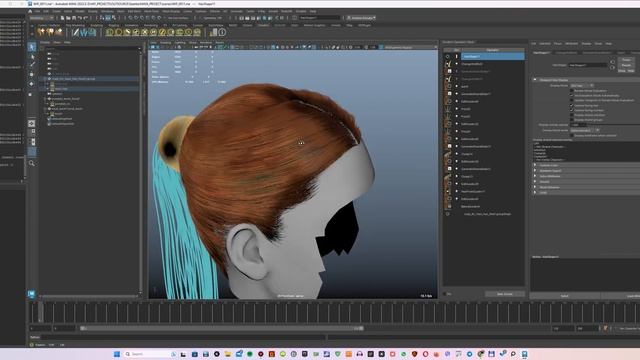Click the bar-chart icon on the shelf

(213, 32)
